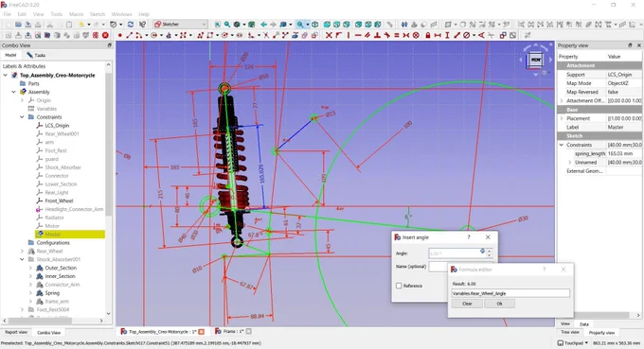Select the Front_Wheel tree item

click(59, 201)
